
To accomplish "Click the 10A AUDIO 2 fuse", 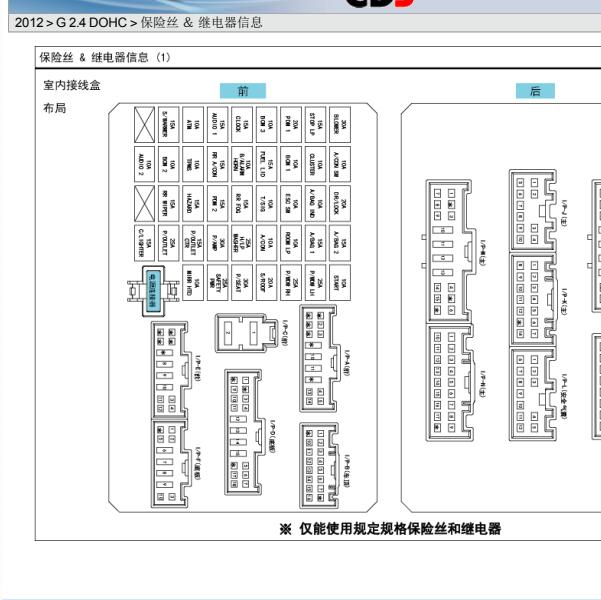I will 144,164.
